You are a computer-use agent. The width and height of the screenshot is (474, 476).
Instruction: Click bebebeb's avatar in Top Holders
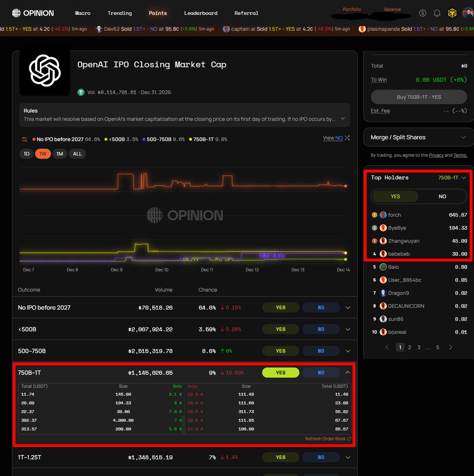pyautogui.click(x=383, y=254)
